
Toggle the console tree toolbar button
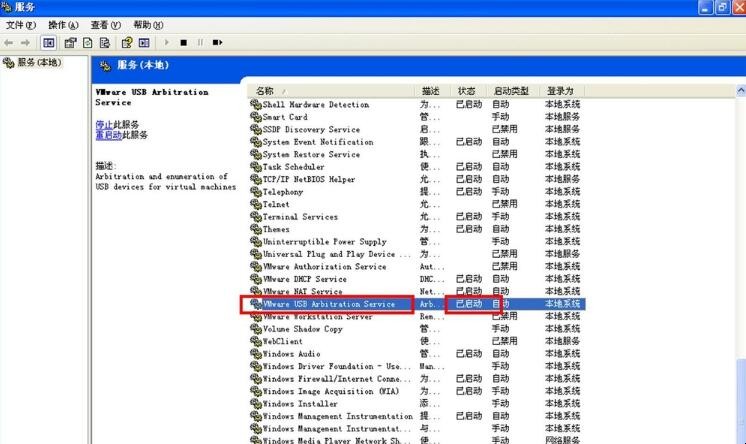(49, 43)
